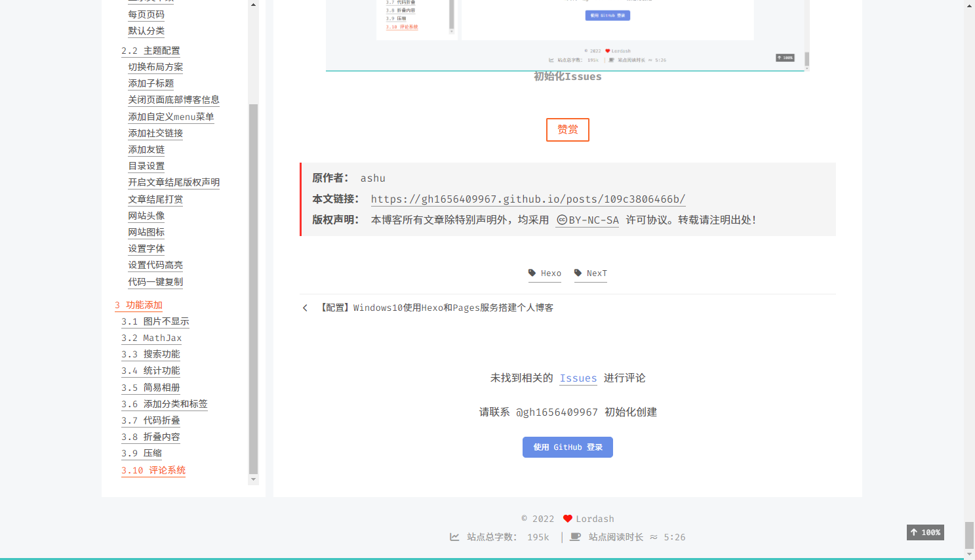Expand section 2.2 主题配置 in the sidebar
The height and width of the screenshot is (560, 975).
pos(151,50)
